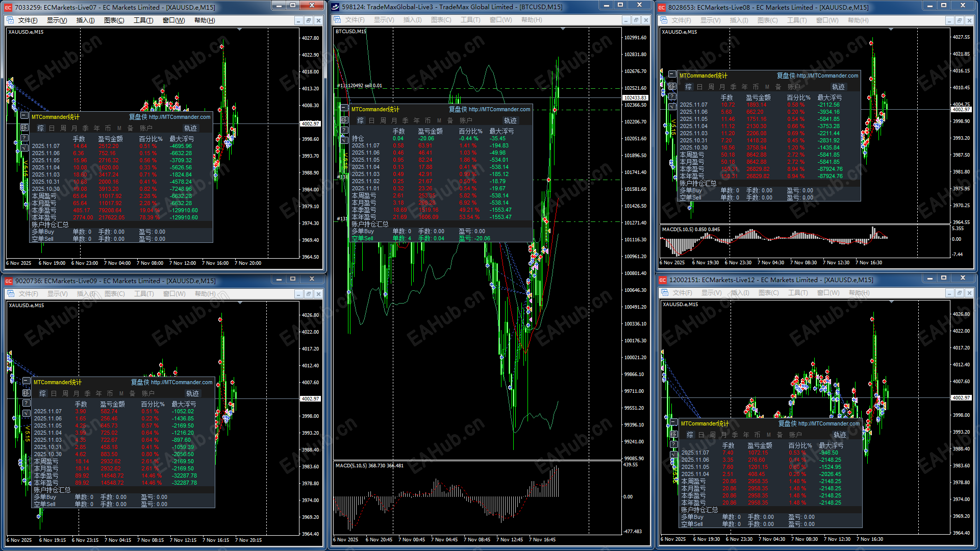
Task: Toggle the √ checkbox in 9020736 stats panel
Action: click(x=26, y=413)
